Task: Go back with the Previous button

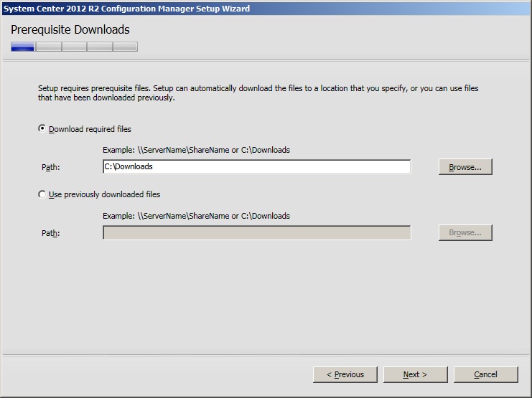Action: point(345,374)
